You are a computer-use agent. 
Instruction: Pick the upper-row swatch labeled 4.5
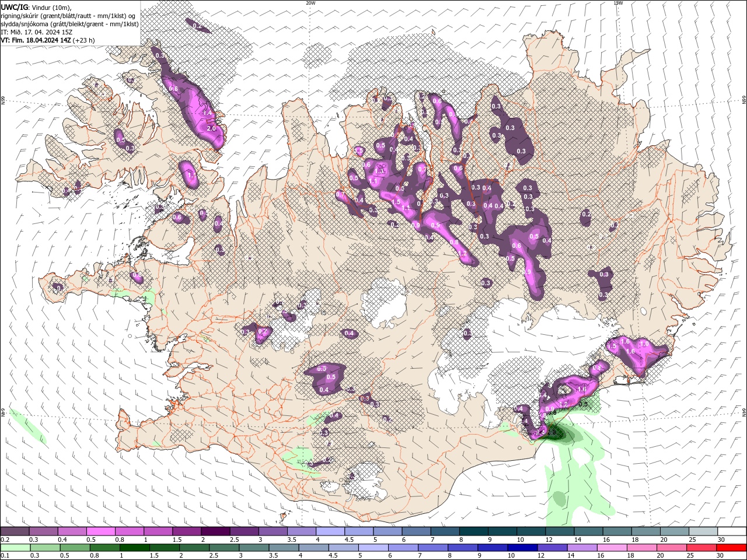click(x=359, y=531)
